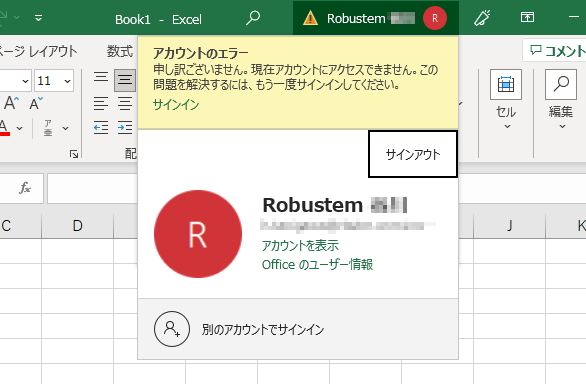Click the アカウントのエラー heading text

(201, 53)
